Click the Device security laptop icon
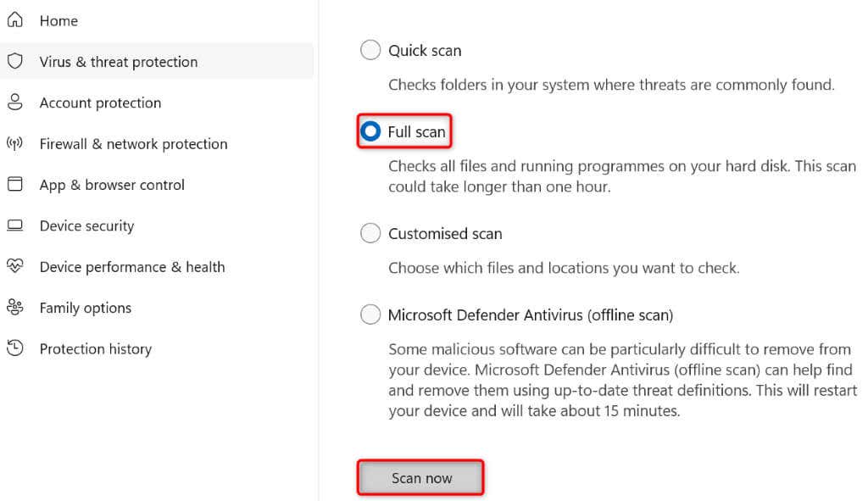The height and width of the screenshot is (501, 868). pyautogui.click(x=14, y=225)
